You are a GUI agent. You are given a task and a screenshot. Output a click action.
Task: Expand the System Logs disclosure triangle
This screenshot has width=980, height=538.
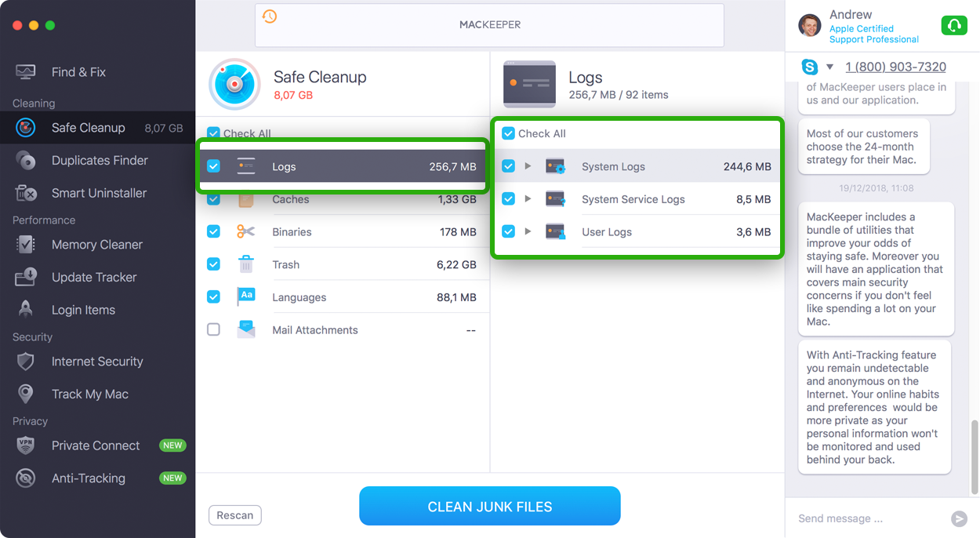click(528, 166)
